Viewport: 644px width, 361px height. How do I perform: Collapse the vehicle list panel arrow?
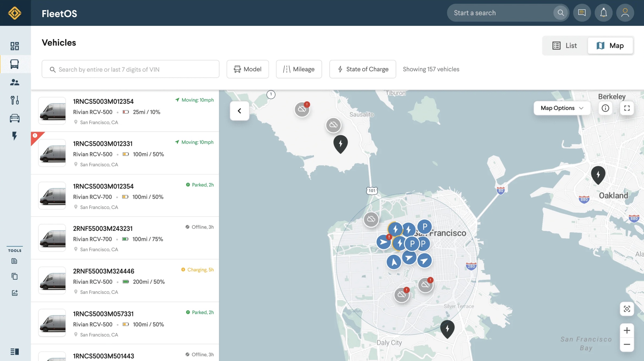(240, 111)
